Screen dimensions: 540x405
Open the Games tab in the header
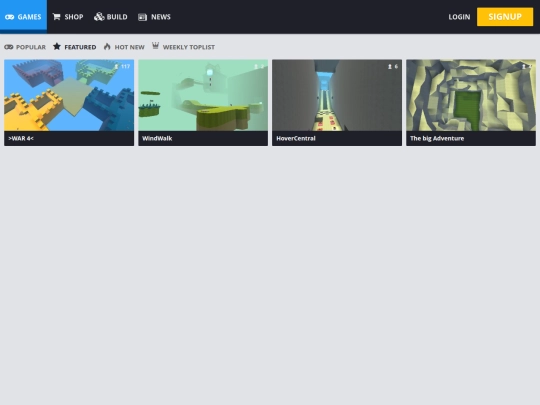click(x=23, y=17)
